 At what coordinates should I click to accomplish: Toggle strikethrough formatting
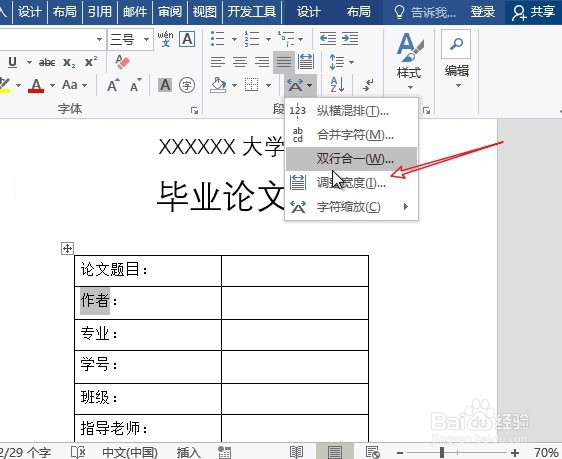(47, 63)
